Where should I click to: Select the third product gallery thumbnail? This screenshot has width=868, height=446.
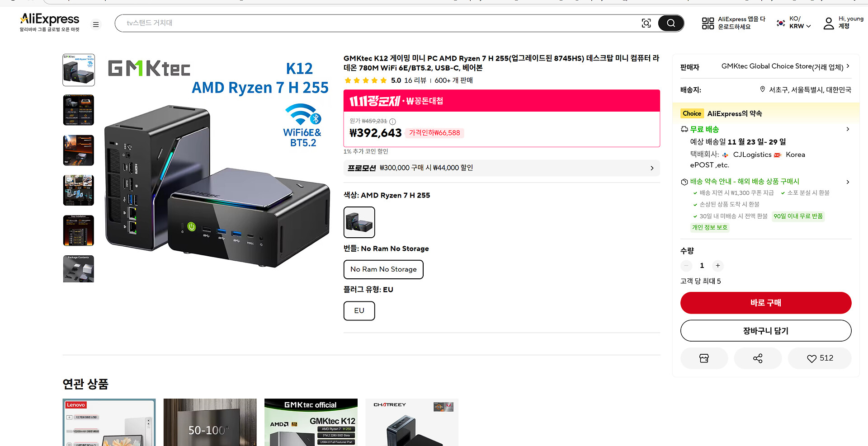point(79,150)
